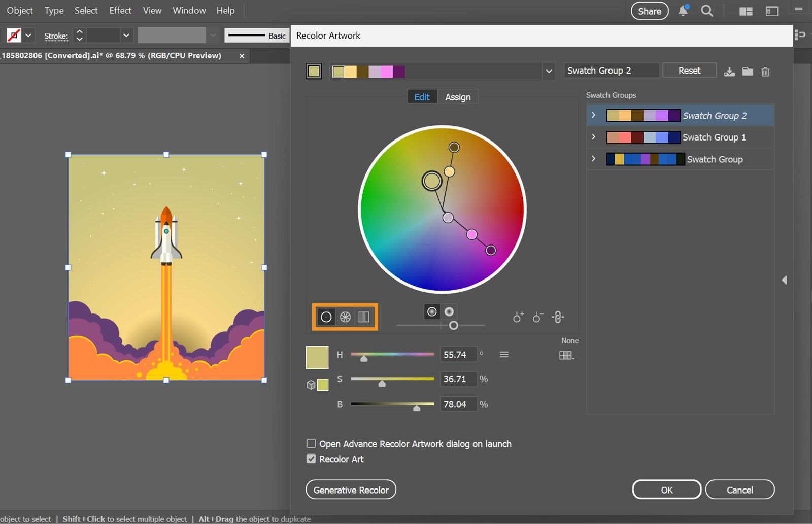Image resolution: width=812 pixels, height=524 pixels.
Task: Open the Select menu
Action: click(x=85, y=10)
